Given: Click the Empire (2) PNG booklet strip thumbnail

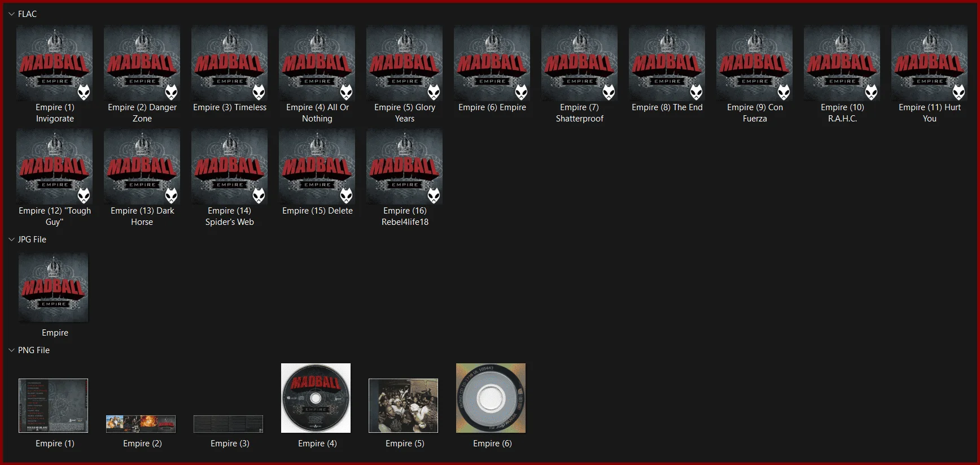Looking at the screenshot, I should [x=141, y=424].
